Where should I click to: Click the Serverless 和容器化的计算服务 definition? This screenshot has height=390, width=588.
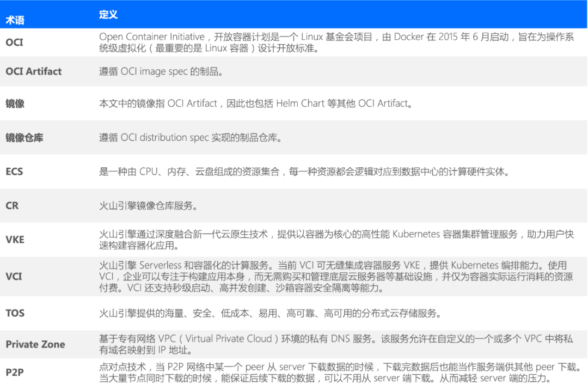(x=336, y=276)
